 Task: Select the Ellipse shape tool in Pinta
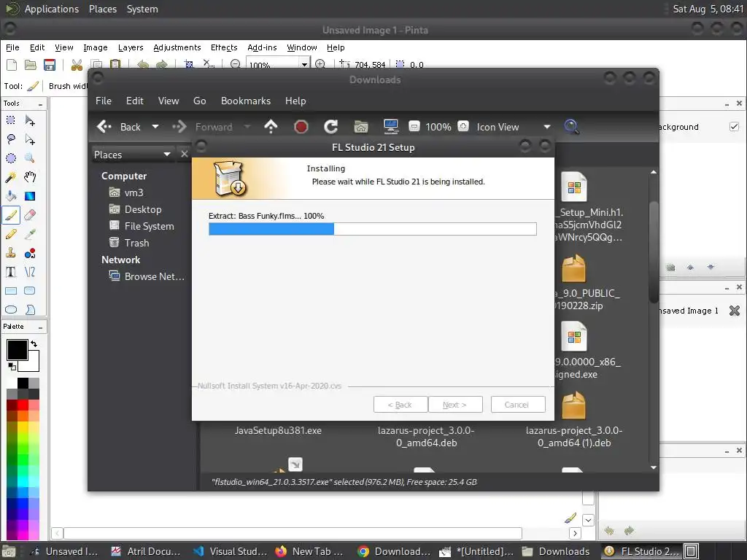click(10, 309)
